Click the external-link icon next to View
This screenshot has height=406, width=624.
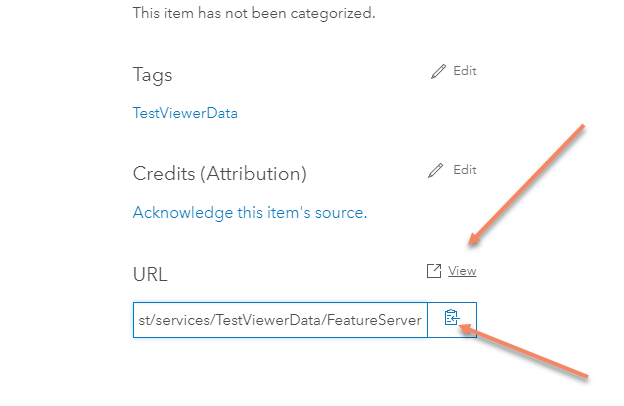434,271
